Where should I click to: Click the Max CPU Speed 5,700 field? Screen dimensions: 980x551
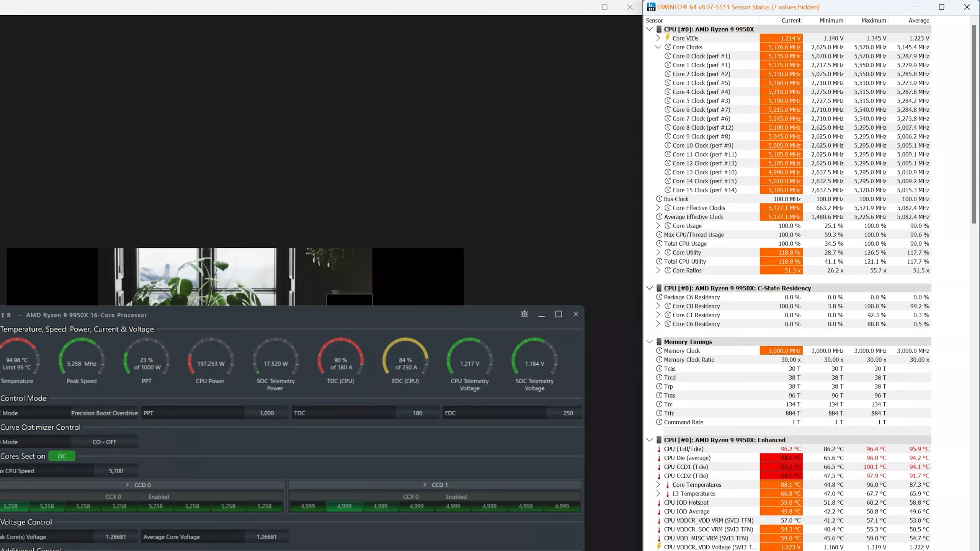pos(116,471)
